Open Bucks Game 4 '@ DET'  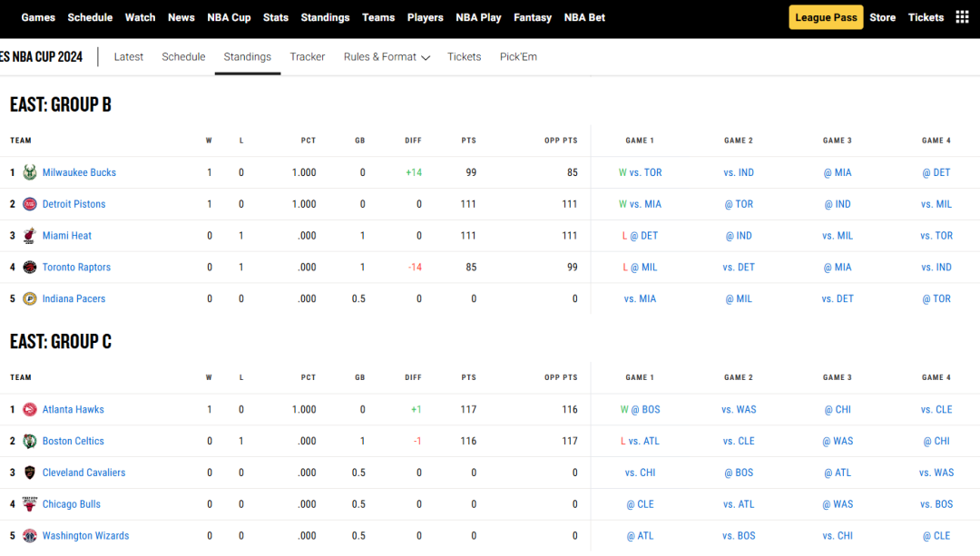pos(936,172)
